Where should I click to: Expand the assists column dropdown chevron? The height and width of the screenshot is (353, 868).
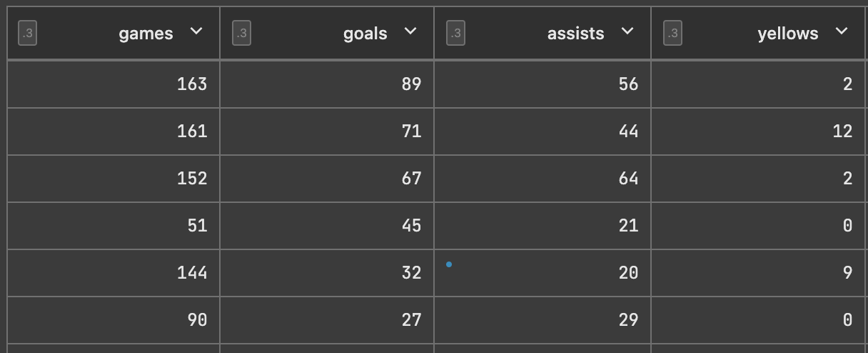pos(627,31)
